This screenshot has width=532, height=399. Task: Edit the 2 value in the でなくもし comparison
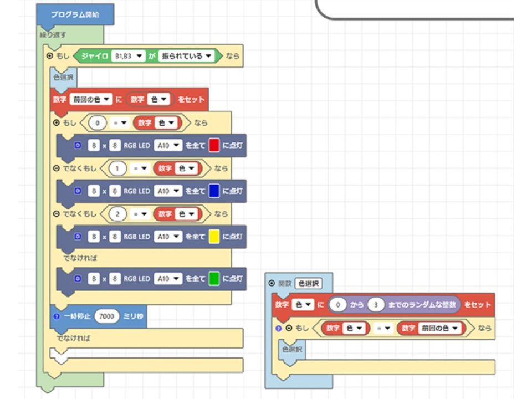click(117, 214)
